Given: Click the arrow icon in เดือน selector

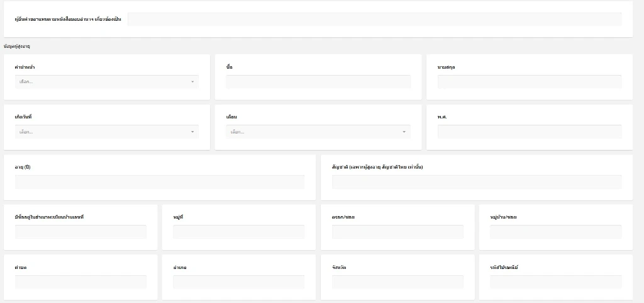Looking at the screenshot, I should pyautogui.click(x=404, y=132).
